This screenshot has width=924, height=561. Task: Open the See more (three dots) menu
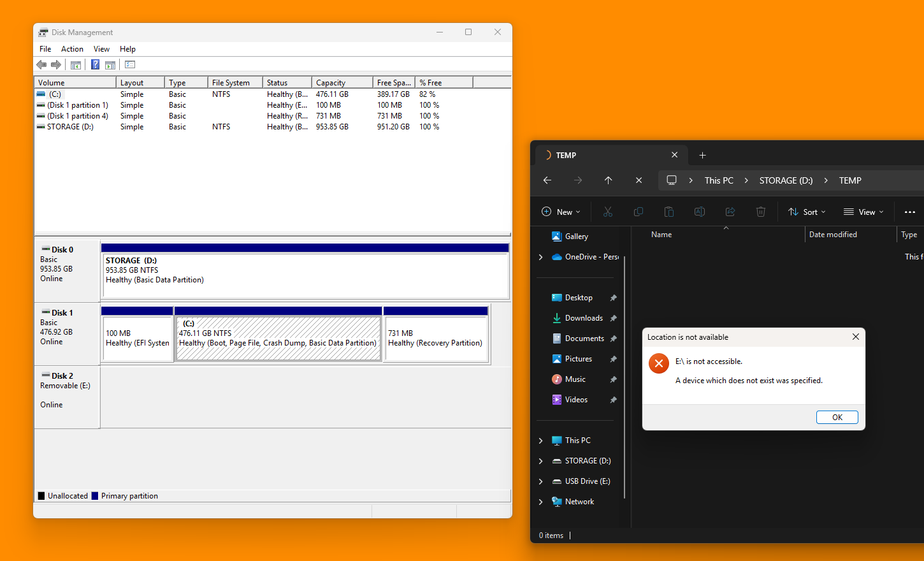tap(909, 212)
